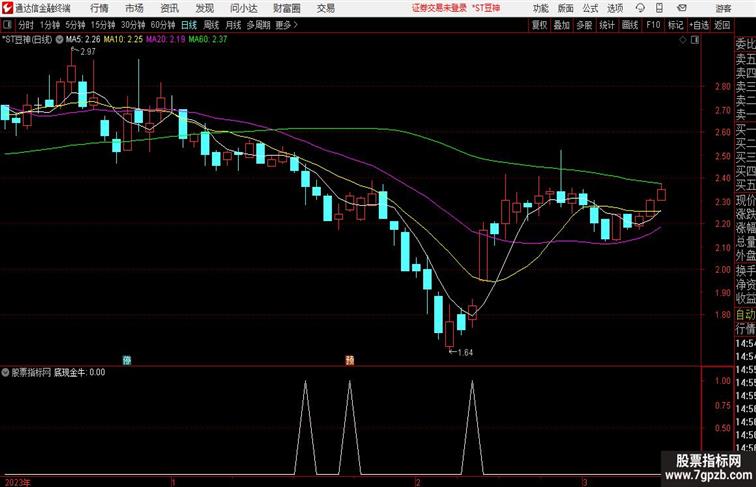Click the 1.64 low price label
Image resolution: width=756 pixels, height=487 pixels.
(x=465, y=352)
